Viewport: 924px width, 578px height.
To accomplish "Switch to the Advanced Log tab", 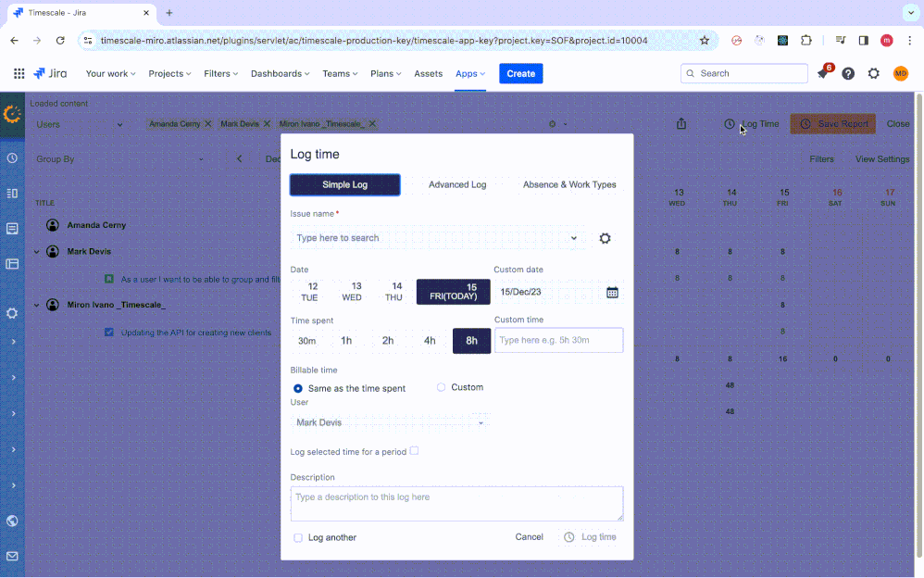I will (457, 184).
